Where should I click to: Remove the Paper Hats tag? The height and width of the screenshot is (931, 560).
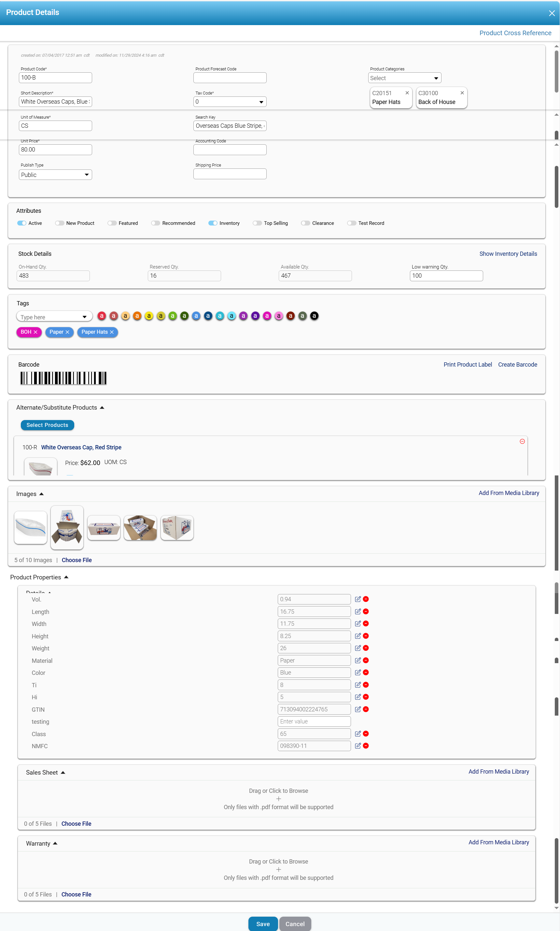pyautogui.click(x=112, y=332)
